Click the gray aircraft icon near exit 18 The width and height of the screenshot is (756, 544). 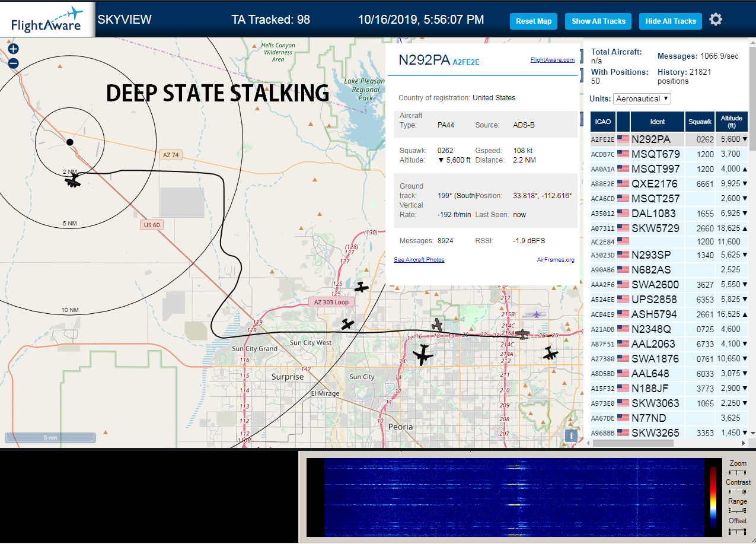(437, 325)
